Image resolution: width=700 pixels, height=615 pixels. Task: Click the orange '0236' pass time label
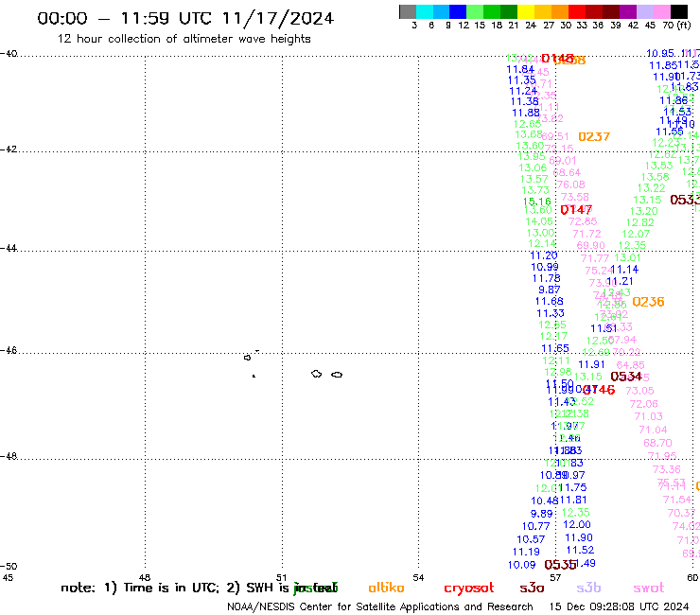pyautogui.click(x=648, y=302)
